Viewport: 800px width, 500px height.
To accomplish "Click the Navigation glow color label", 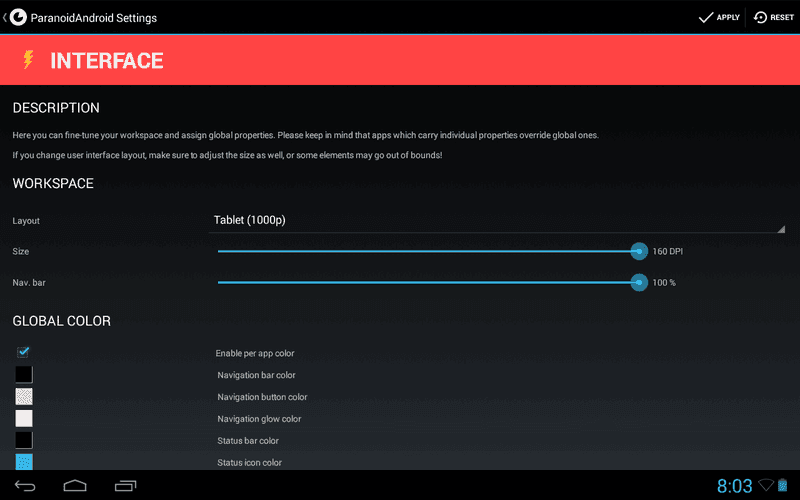I will 259,419.
